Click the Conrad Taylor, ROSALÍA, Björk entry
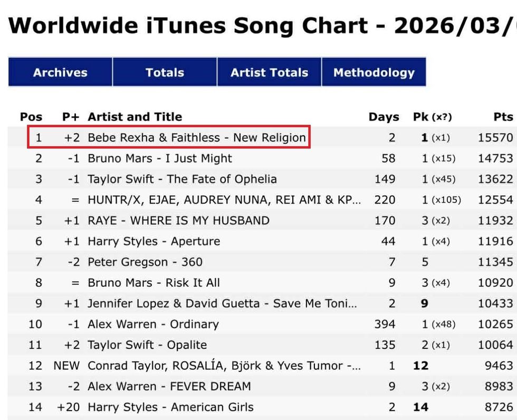 click(224, 366)
